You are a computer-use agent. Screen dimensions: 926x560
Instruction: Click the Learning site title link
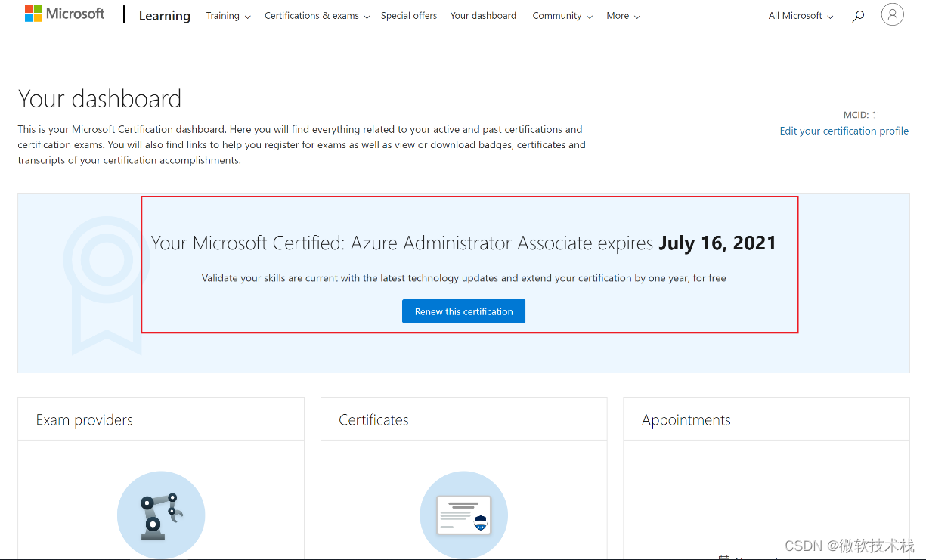tap(165, 16)
